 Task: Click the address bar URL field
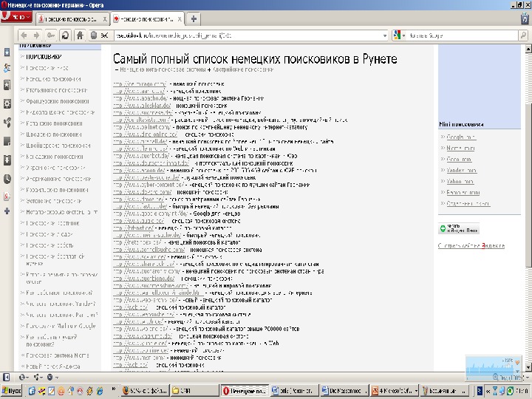[x=248, y=35]
